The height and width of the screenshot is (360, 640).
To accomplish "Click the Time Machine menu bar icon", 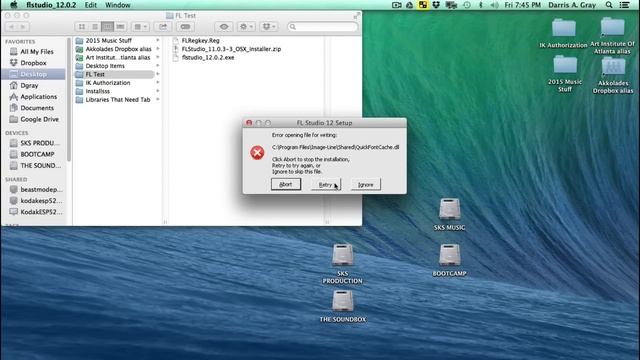I will (467, 5).
